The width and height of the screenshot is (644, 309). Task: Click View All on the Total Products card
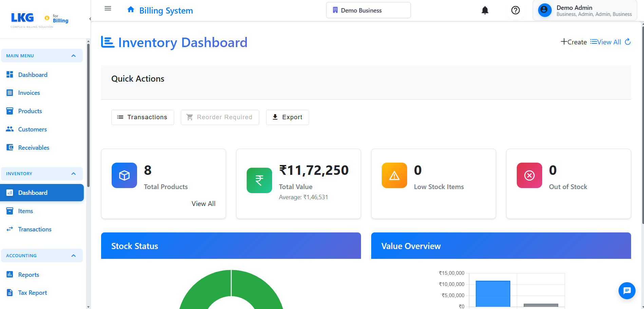203,203
